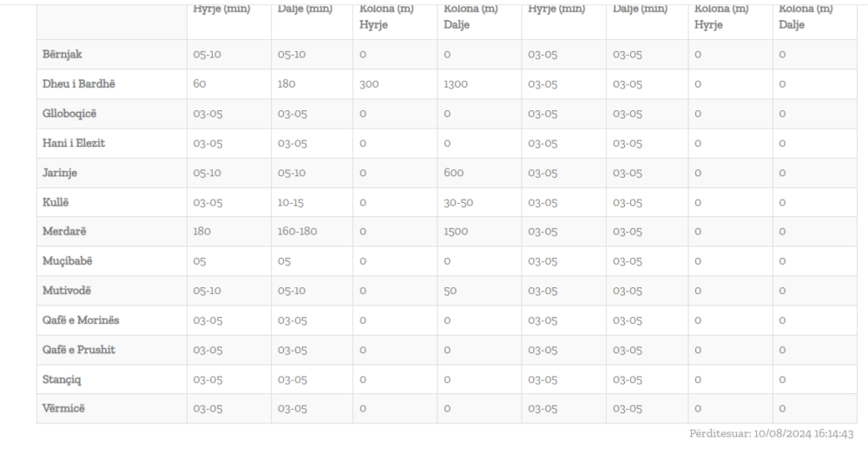Click the Vërmicë crossing label
This screenshot has width=868, height=460.
tap(63, 409)
